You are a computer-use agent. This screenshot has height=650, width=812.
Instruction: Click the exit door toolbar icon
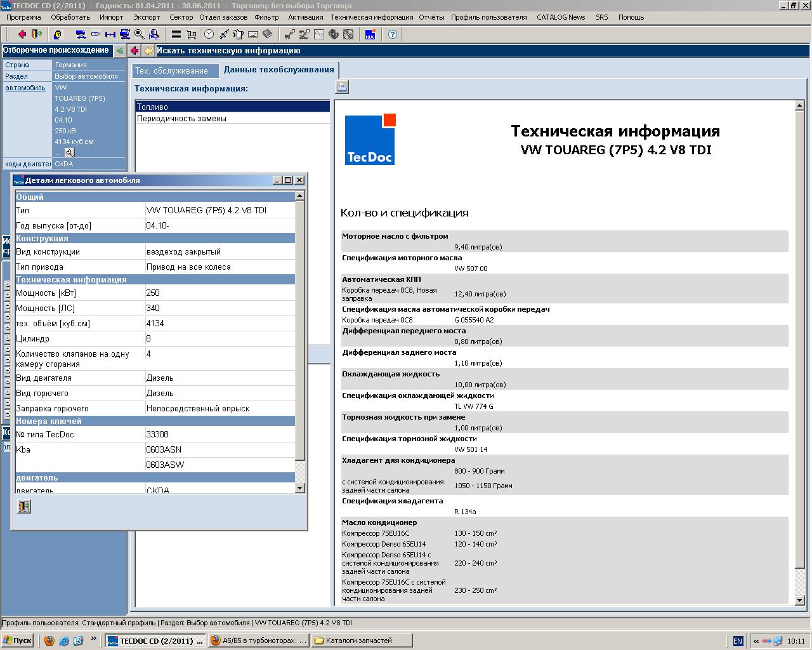tap(37, 34)
